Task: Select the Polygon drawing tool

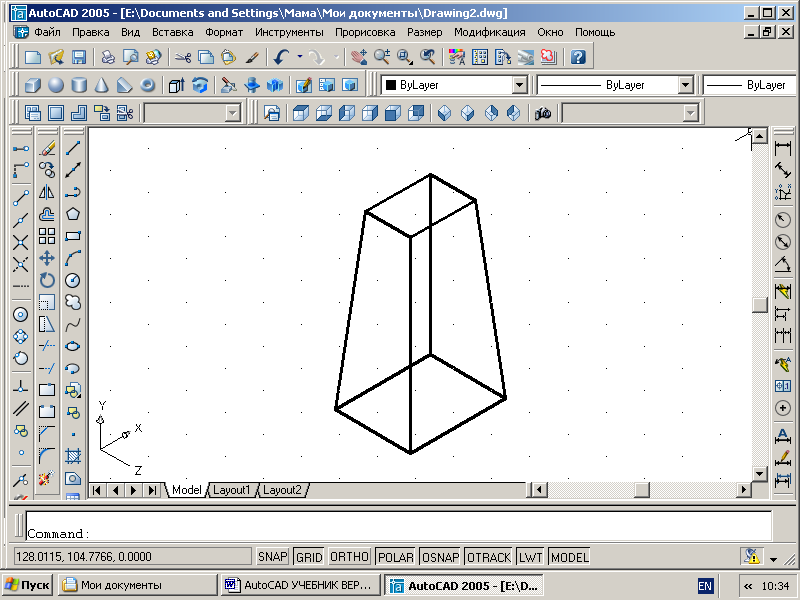Action: [x=73, y=214]
